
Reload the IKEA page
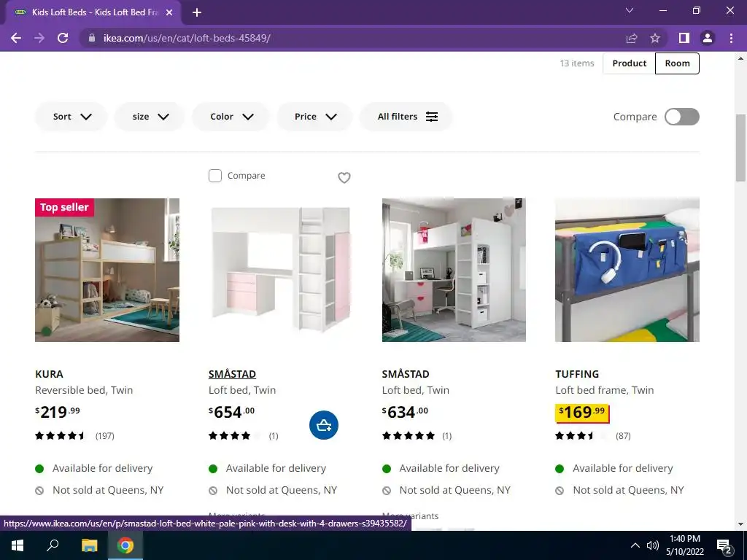(63, 38)
